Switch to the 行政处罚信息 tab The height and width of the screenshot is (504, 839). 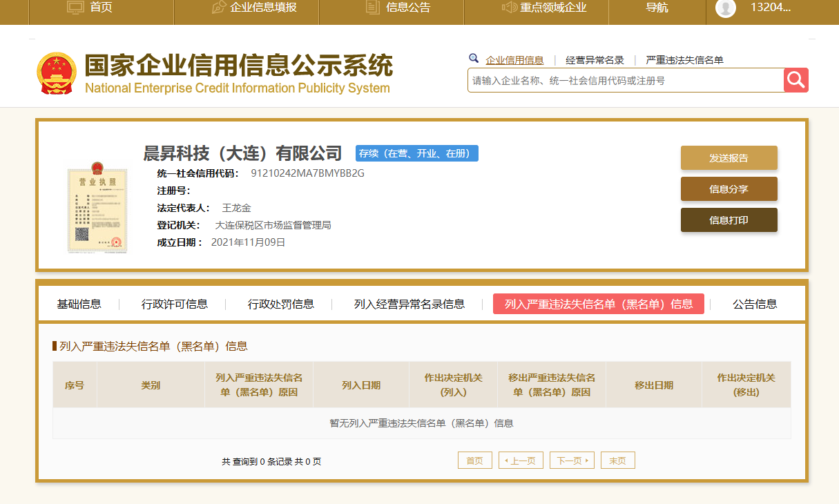click(x=281, y=304)
